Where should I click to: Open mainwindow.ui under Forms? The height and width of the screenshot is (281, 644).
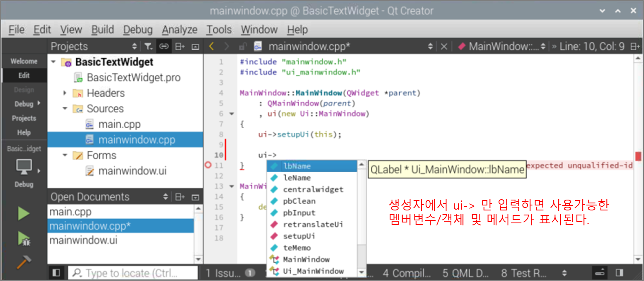(132, 171)
